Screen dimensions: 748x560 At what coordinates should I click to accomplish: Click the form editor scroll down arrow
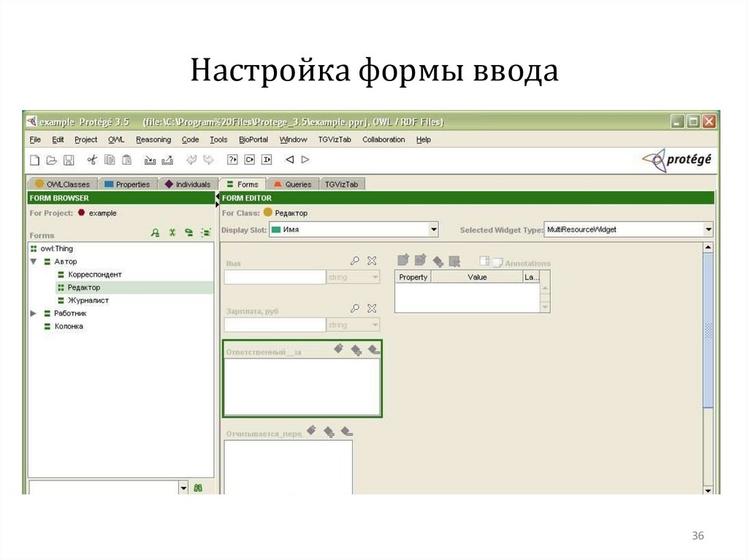[709, 490]
